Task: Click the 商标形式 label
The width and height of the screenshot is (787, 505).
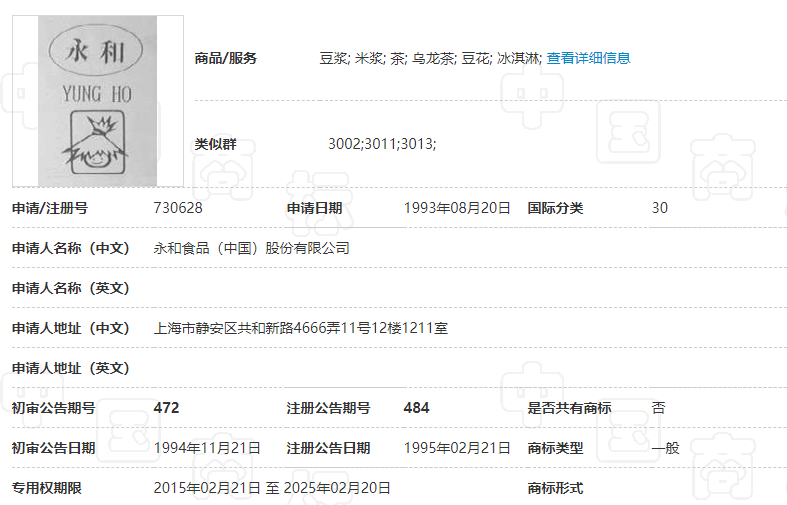Action: tap(555, 488)
